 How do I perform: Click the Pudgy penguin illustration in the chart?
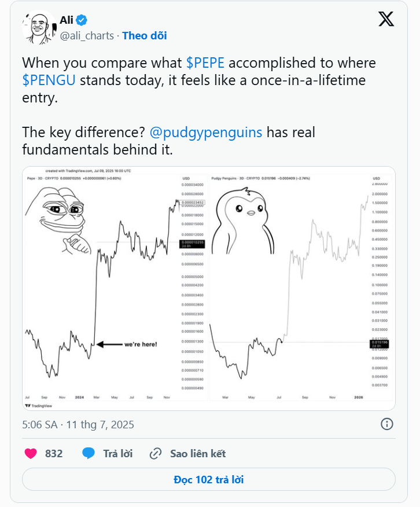[x=242, y=222]
